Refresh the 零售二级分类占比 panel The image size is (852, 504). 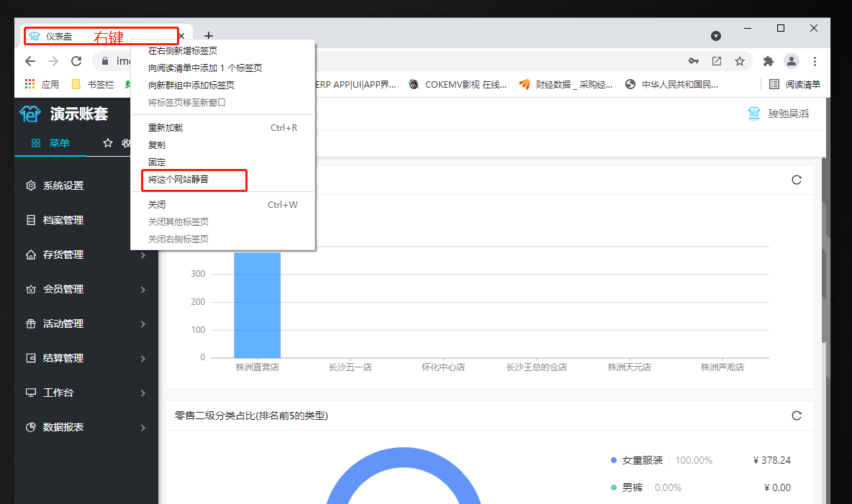797,416
